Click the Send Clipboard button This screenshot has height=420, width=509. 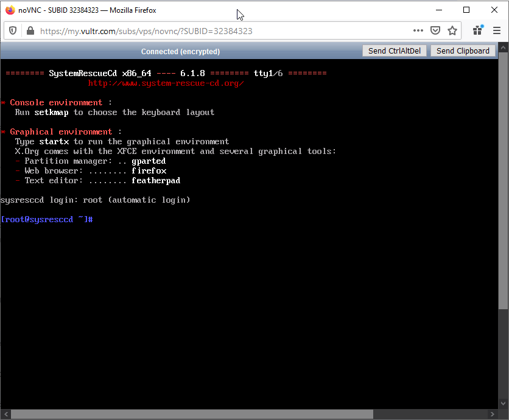463,51
